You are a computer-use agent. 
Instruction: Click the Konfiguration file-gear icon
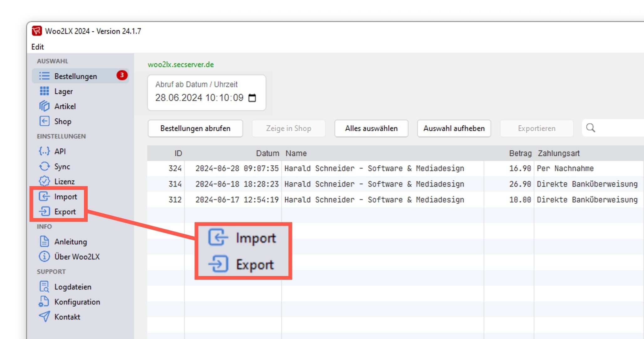tap(44, 302)
